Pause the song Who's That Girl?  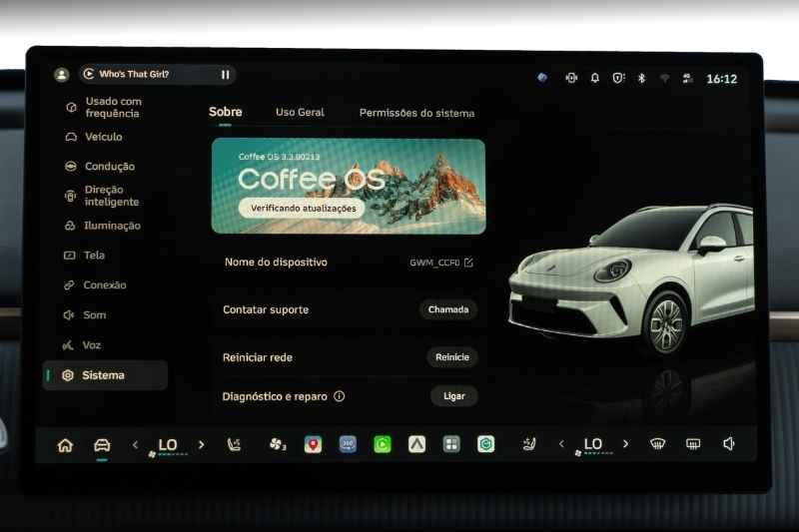(226, 75)
